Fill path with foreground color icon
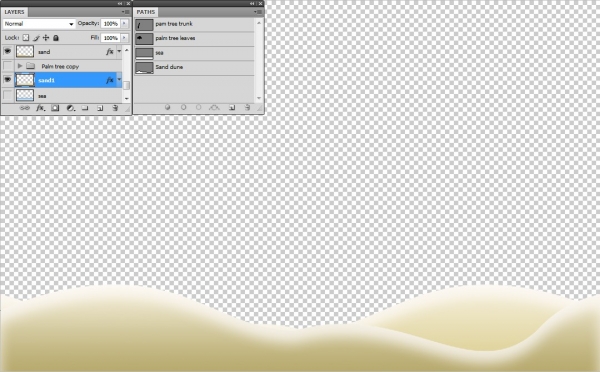Viewport: 600px width, 372px height. coord(167,108)
